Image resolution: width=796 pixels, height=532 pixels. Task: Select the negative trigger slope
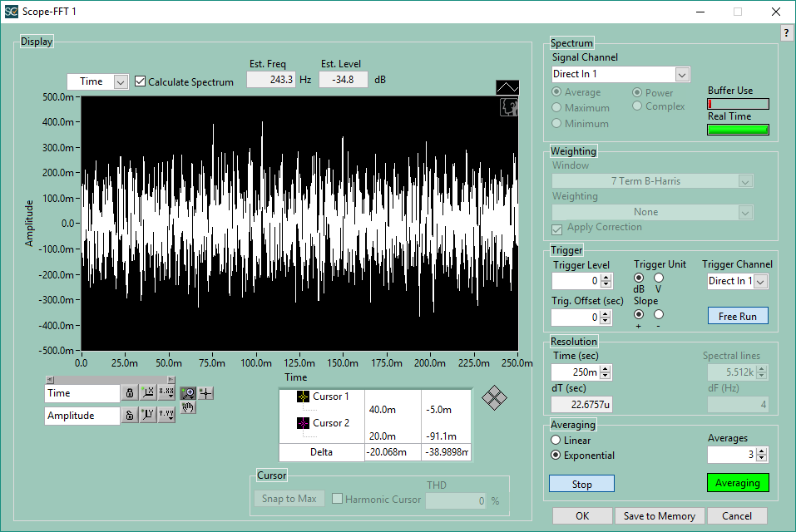click(659, 314)
